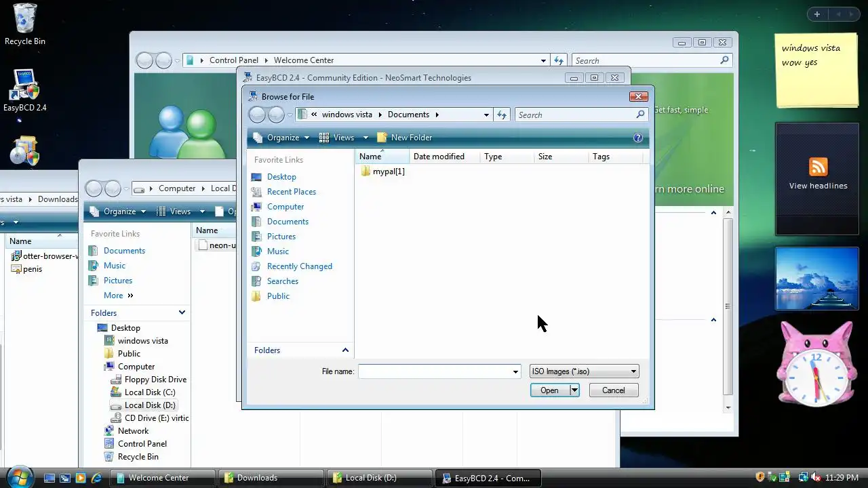Image resolution: width=868 pixels, height=488 pixels.
Task: Switch to Welcome Center taskbar button
Action: pyautogui.click(x=163, y=478)
